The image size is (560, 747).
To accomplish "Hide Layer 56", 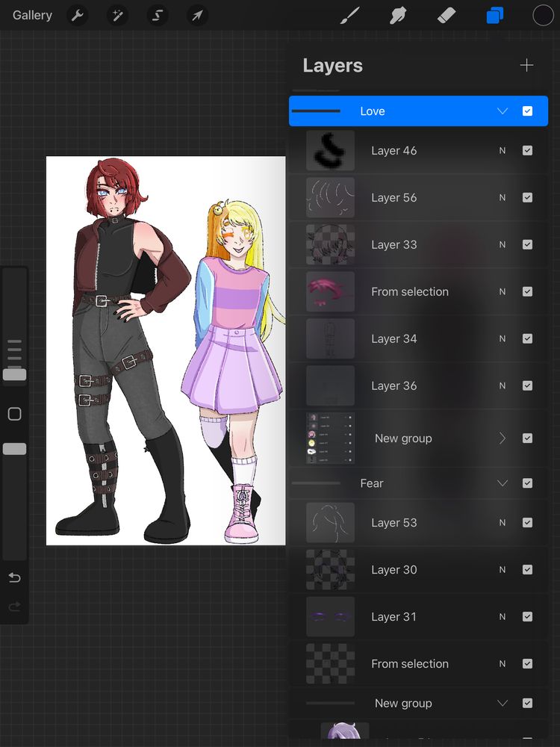I will pyautogui.click(x=527, y=198).
